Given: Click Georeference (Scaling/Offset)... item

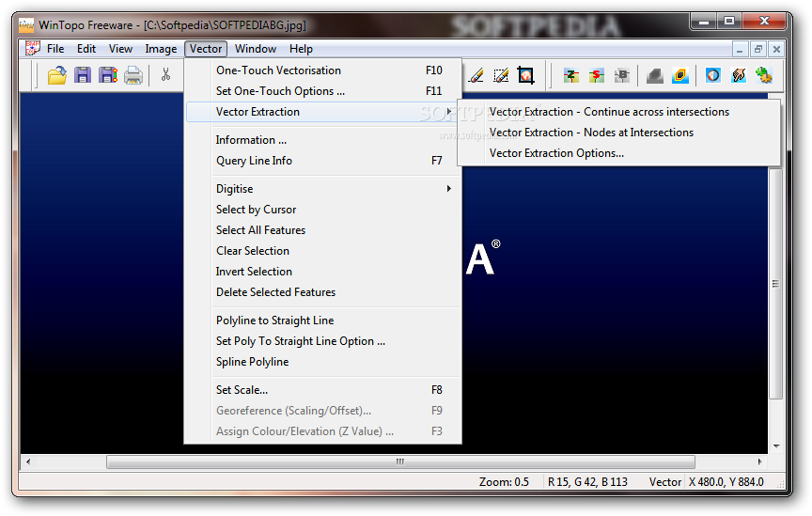Looking at the screenshot, I should (x=323, y=411).
